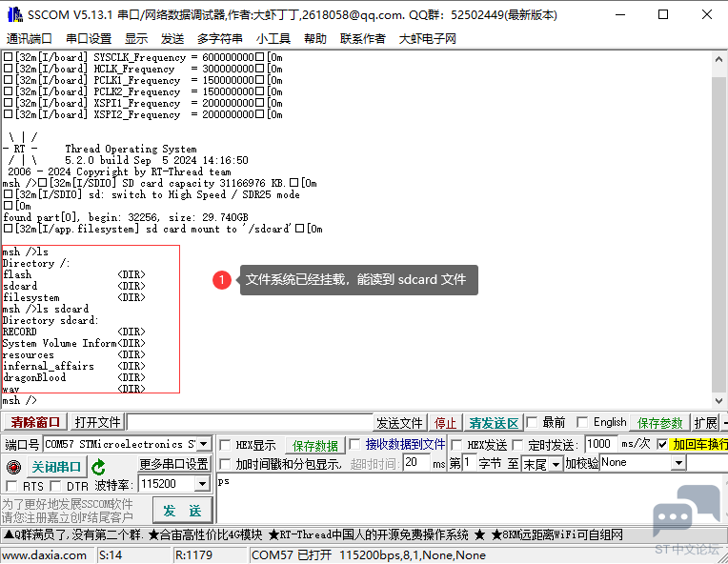Click the 关闭串口 button

pos(56,467)
